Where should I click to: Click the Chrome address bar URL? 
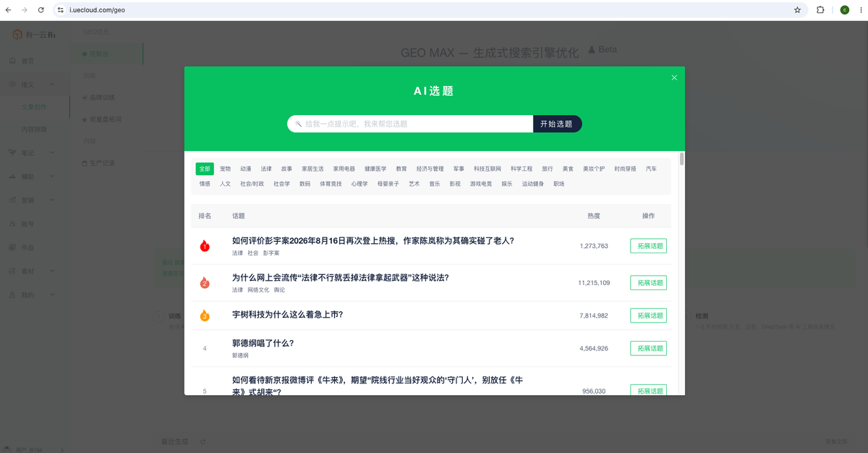pyautogui.click(x=98, y=10)
